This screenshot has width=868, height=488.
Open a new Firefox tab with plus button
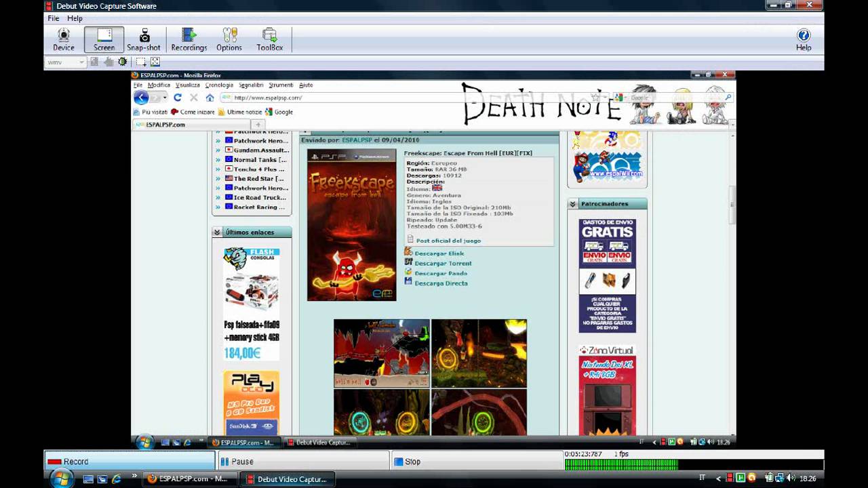pos(258,125)
